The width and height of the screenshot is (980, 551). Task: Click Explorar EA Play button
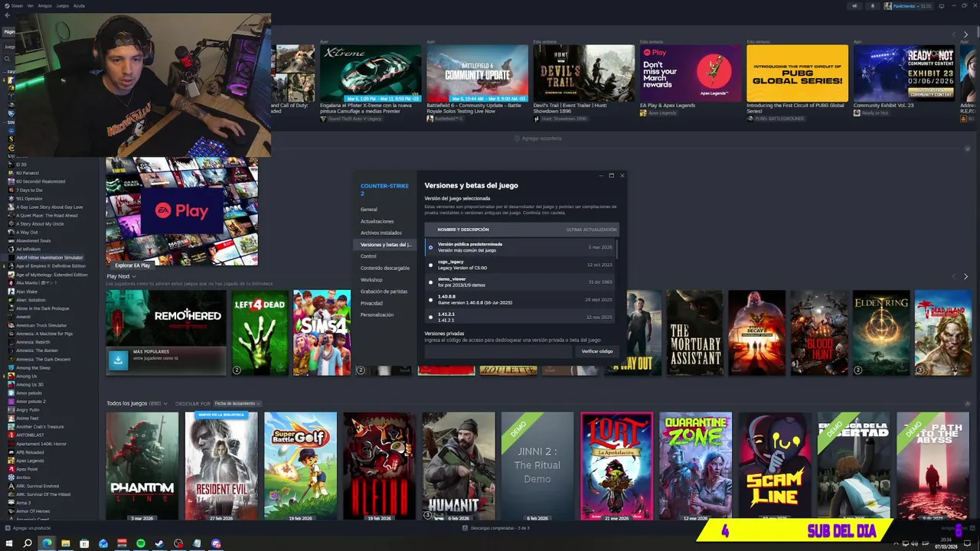(x=132, y=266)
